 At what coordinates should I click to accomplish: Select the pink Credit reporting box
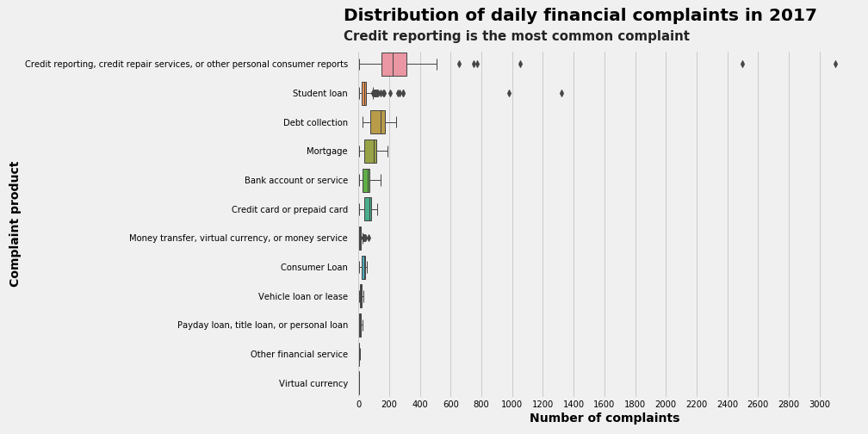[394, 64]
